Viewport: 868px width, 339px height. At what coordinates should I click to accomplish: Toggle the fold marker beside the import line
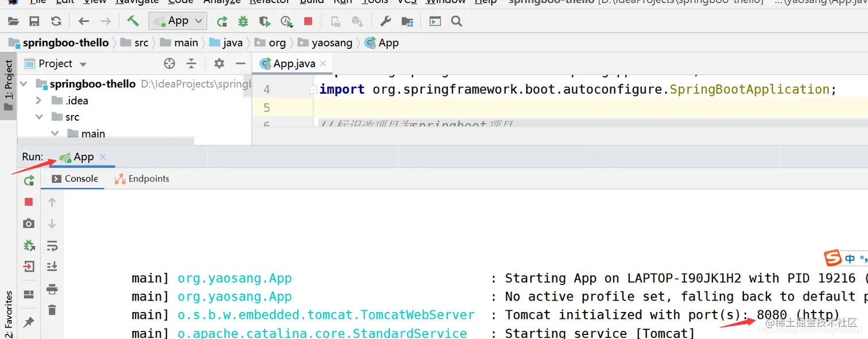click(x=313, y=89)
